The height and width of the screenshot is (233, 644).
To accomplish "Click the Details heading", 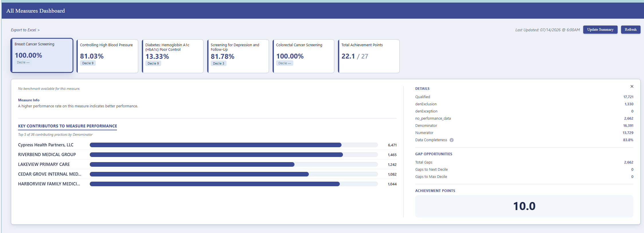I will click(422, 89).
